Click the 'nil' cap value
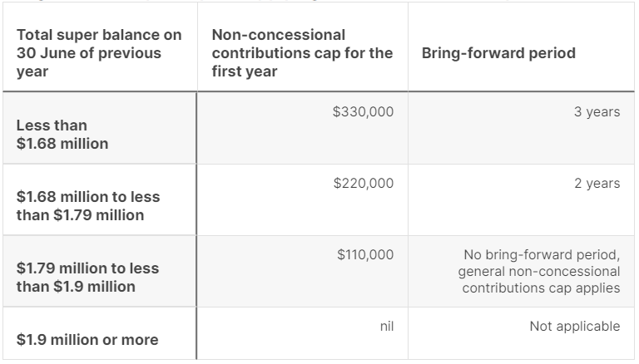The height and width of the screenshot is (364, 639). (x=387, y=326)
